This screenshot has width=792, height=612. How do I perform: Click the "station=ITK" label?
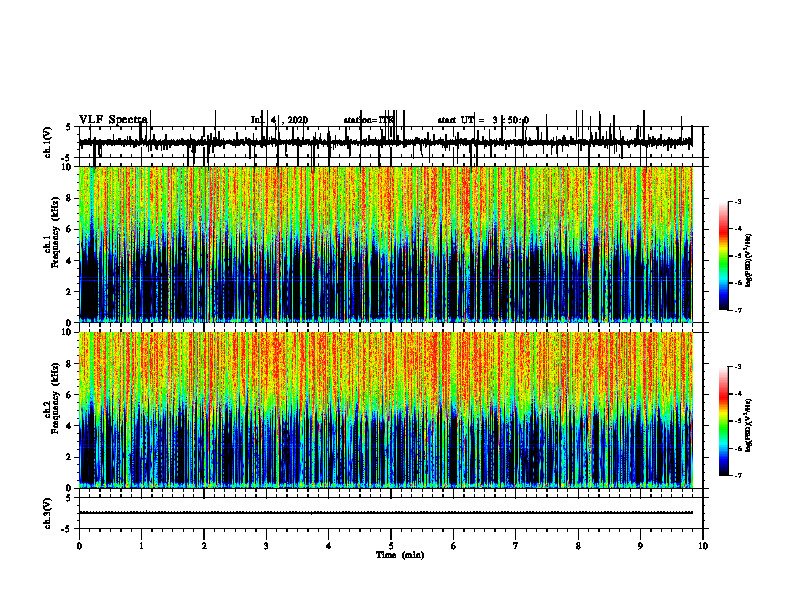pyautogui.click(x=369, y=120)
